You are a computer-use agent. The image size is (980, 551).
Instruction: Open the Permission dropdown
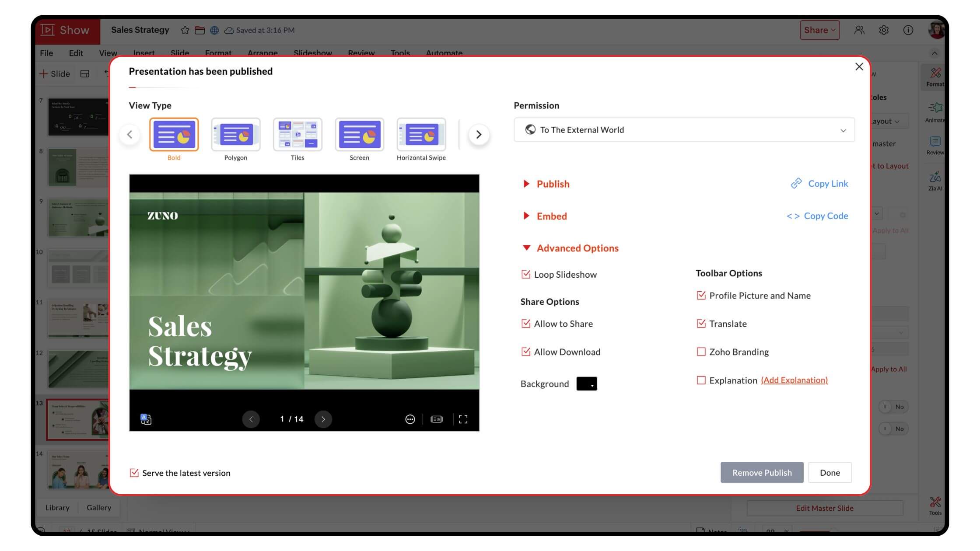tap(684, 130)
